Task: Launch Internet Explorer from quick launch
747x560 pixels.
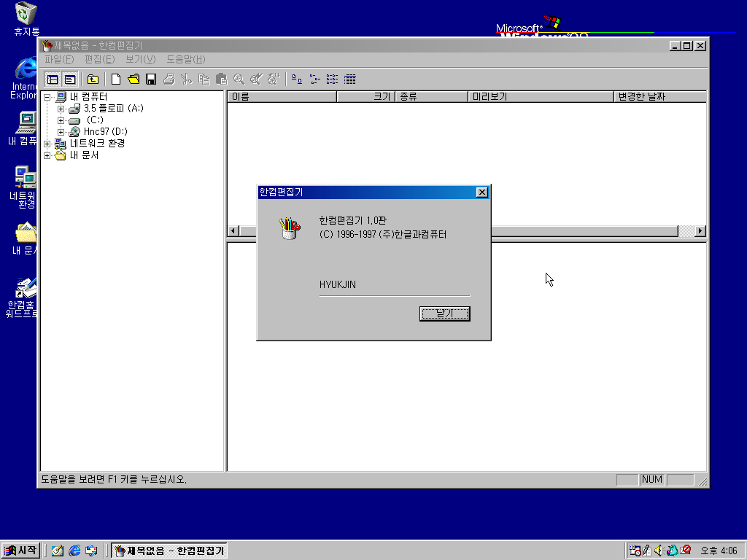Action: (x=75, y=551)
